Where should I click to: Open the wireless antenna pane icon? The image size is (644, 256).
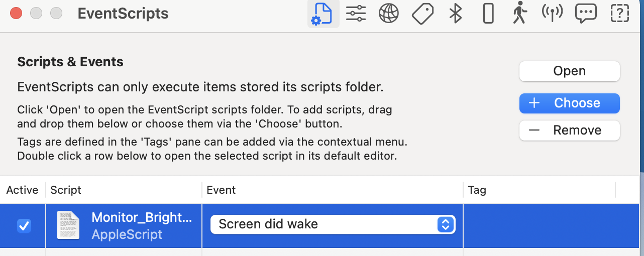tap(552, 14)
